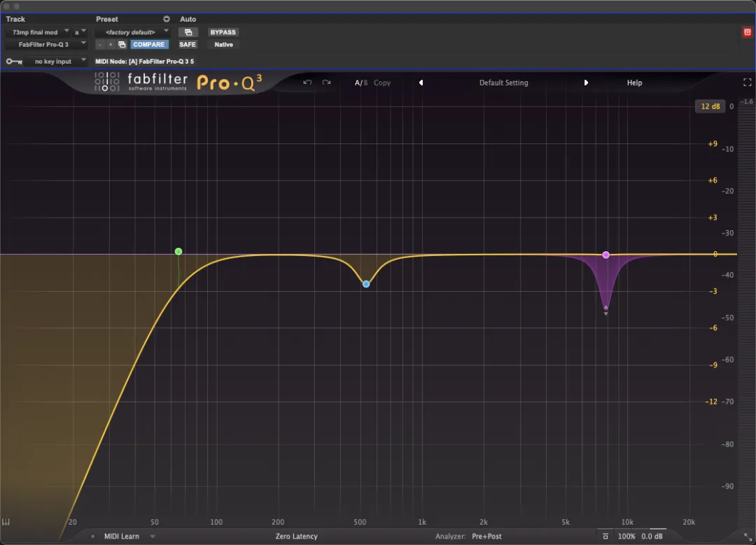Select the blue bell band near 500 Hz
This screenshot has width=756, height=545.
[x=366, y=284]
